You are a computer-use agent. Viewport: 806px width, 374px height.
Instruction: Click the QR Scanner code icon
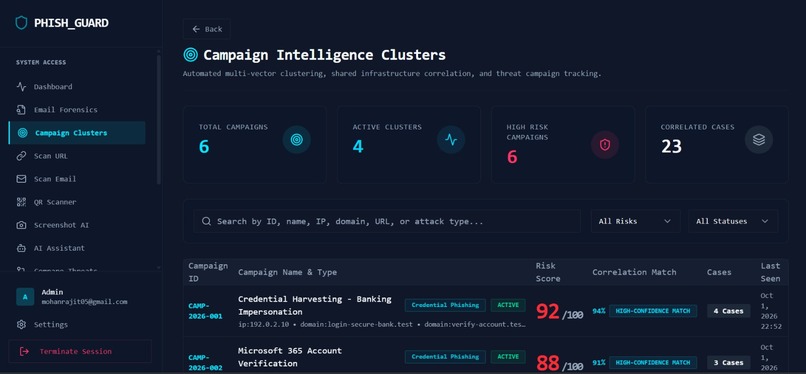click(21, 202)
